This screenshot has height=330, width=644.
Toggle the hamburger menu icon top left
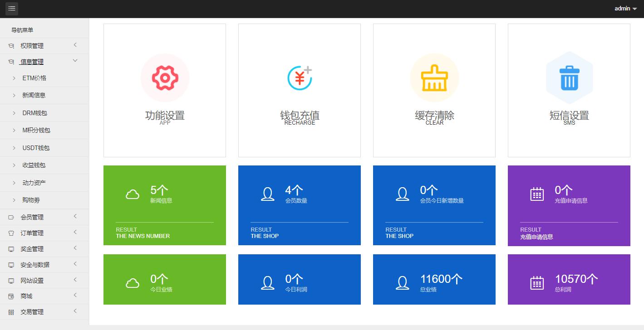[x=11, y=9]
